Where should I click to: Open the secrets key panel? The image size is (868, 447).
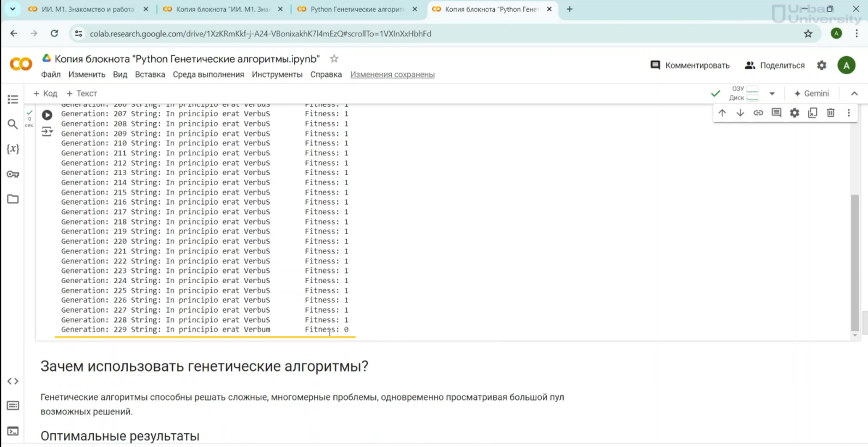(x=13, y=174)
